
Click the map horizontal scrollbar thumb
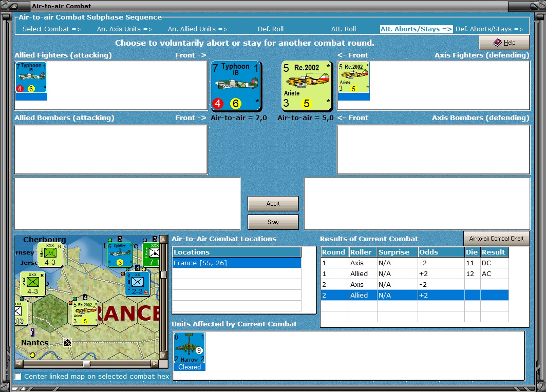coord(86,364)
